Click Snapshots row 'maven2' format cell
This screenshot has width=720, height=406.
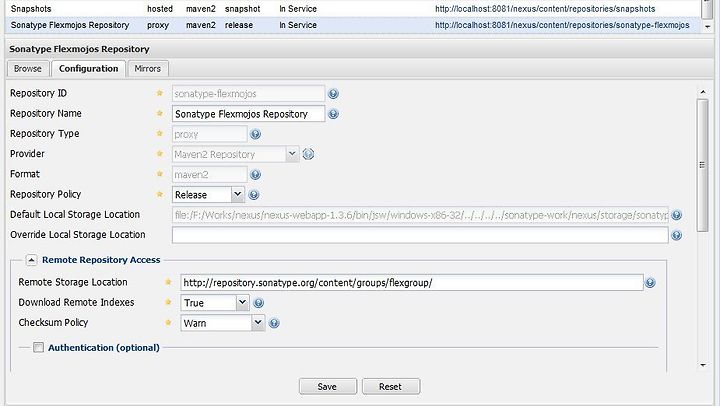tap(201, 9)
